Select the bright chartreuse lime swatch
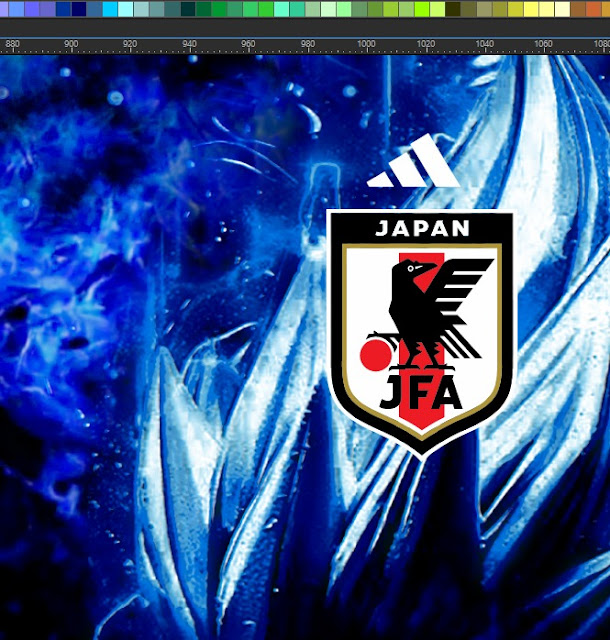 coord(422,9)
